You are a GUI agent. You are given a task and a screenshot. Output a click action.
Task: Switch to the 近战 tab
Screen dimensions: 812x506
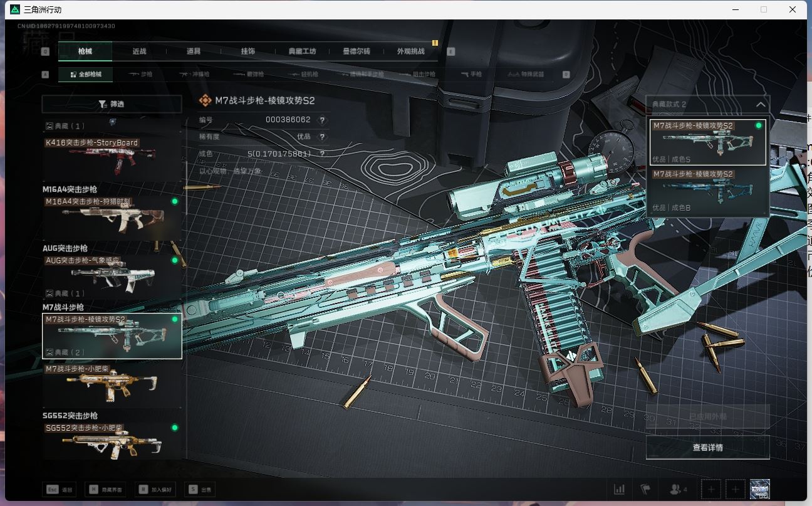click(x=139, y=51)
